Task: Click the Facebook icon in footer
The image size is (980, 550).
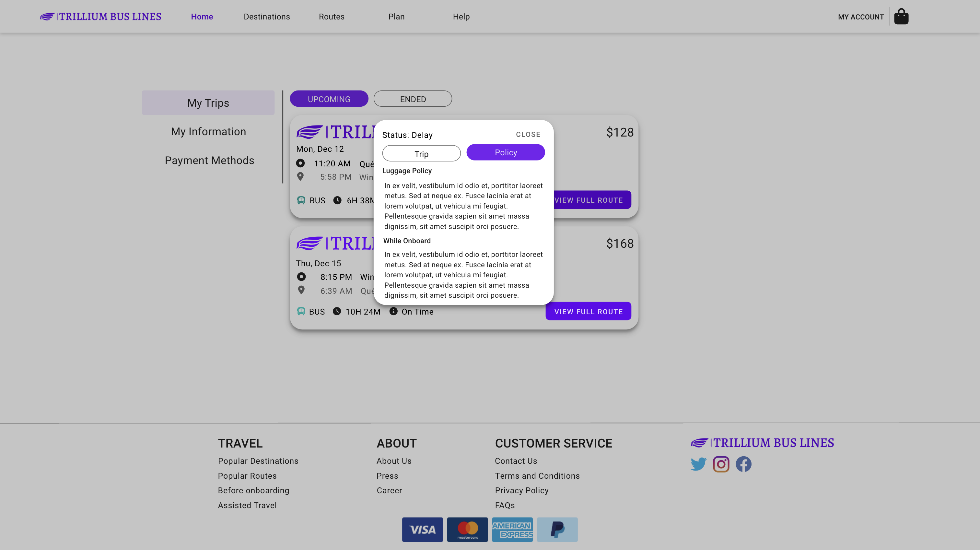Action: (743, 464)
